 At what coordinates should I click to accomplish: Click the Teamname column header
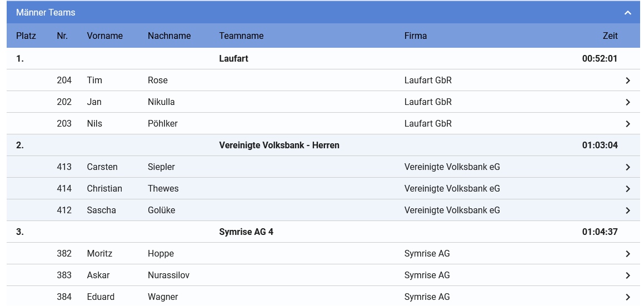[241, 36]
